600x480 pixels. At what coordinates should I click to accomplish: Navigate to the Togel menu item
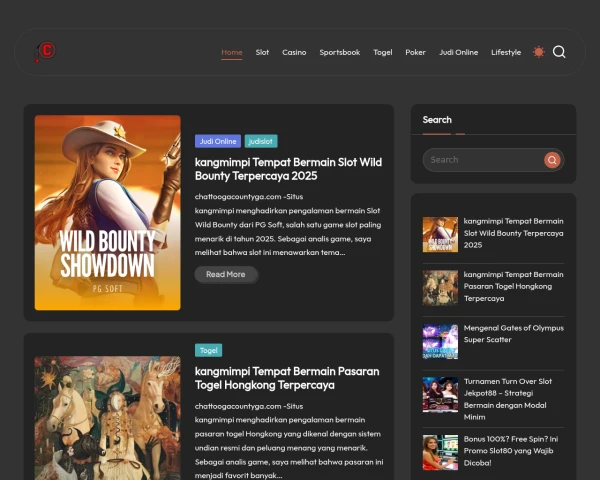pos(382,52)
